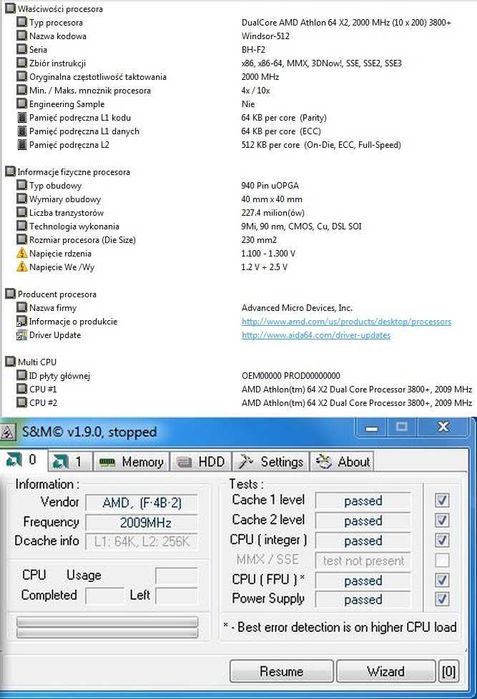
Task: Click the Multi CPU section icon
Action: pos(10,362)
